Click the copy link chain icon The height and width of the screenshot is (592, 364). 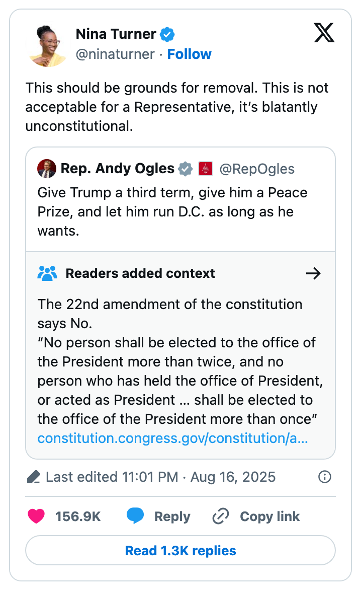pyautogui.click(x=221, y=516)
